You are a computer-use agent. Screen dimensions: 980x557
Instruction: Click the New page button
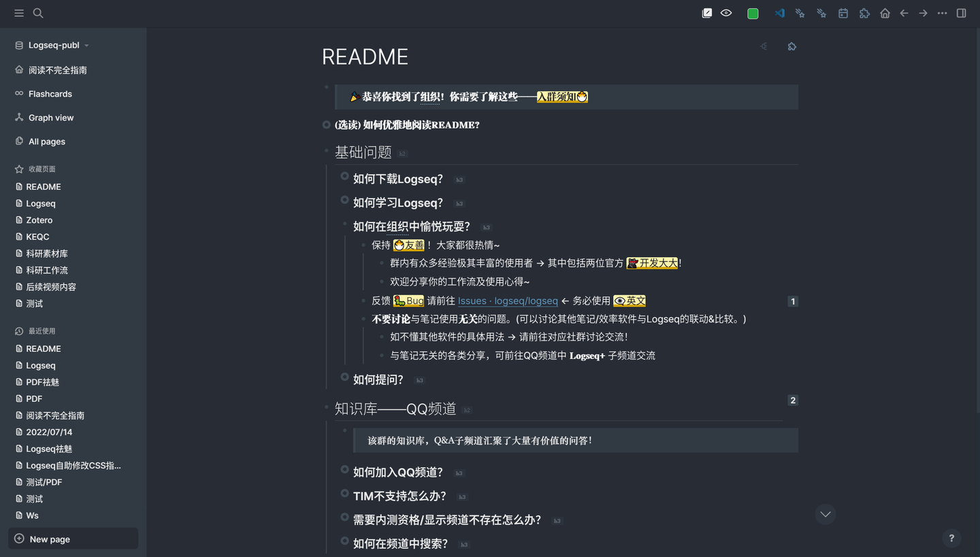click(73, 538)
